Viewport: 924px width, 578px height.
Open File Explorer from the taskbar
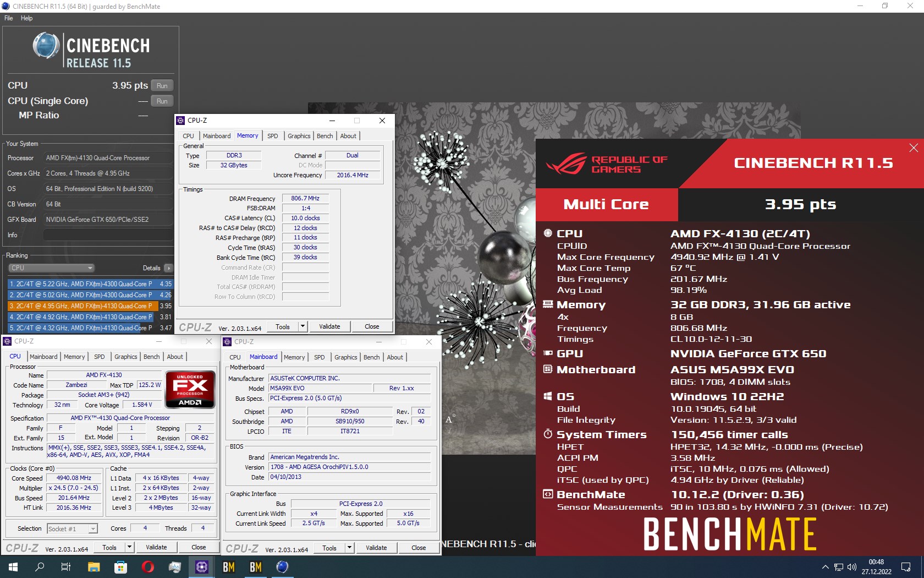94,567
